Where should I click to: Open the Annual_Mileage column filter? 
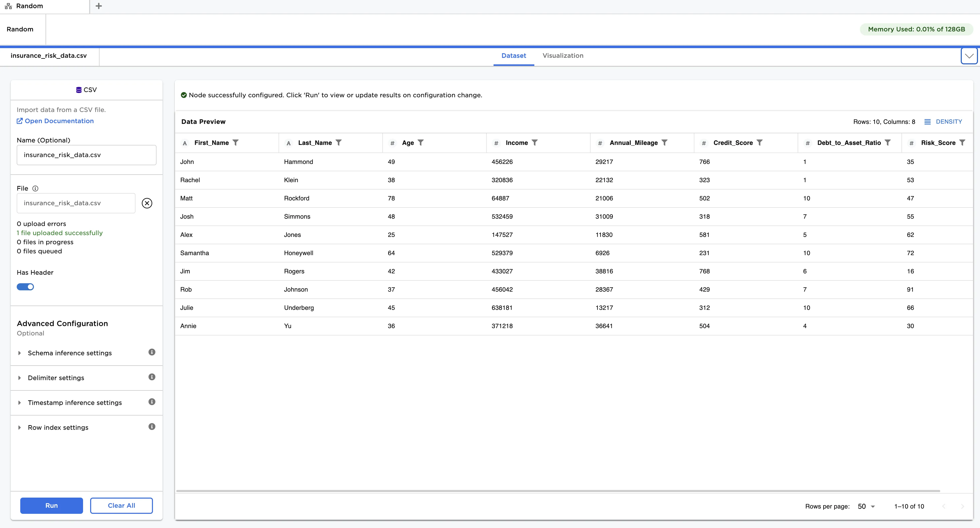665,143
